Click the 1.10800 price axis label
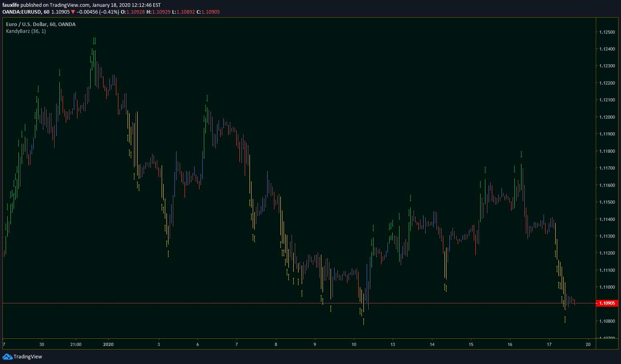 [x=607, y=321]
